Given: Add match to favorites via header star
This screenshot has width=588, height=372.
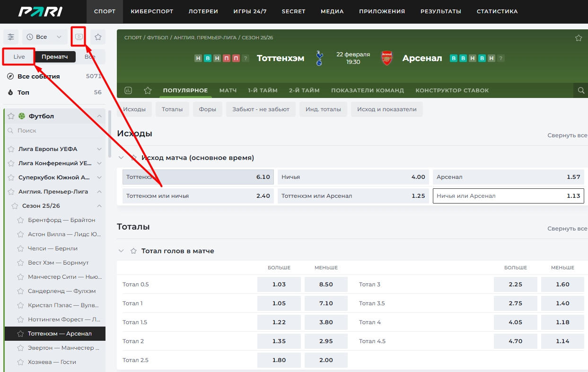Looking at the screenshot, I should click(578, 38).
